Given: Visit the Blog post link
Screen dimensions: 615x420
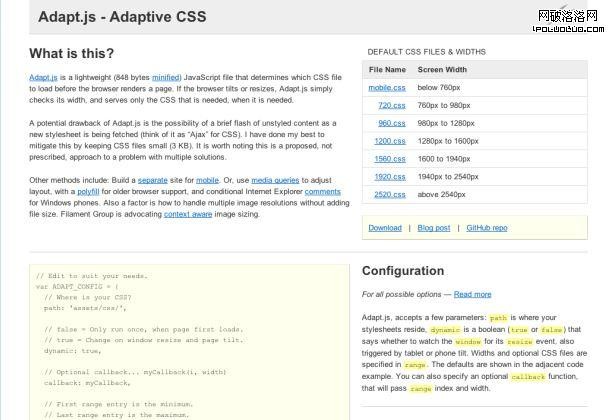Looking at the screenshot, I should [433, 228].
